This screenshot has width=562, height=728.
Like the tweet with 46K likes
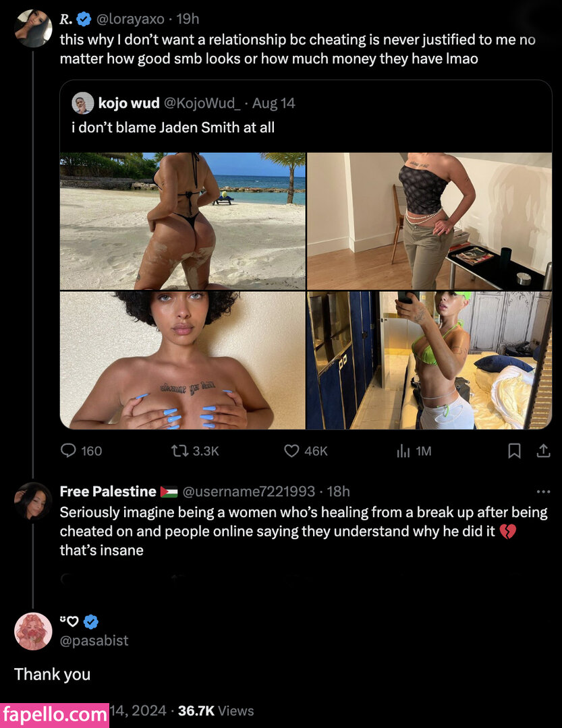coord(291,450)
